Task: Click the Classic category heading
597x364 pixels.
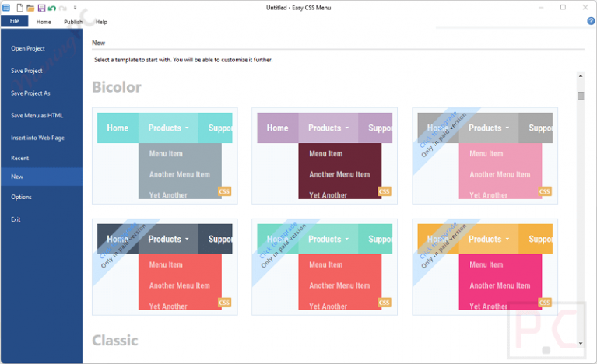Action: click(115, 341)
